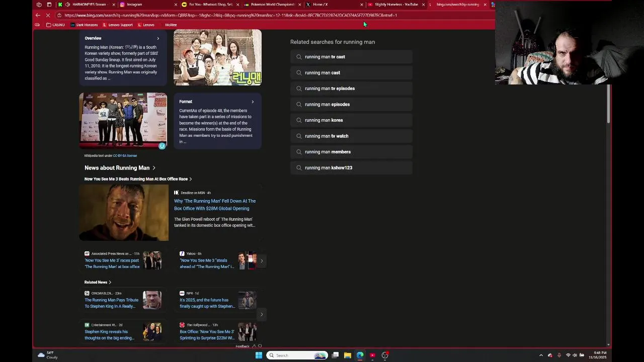644x362 pixels.
Task: Show next stories with the top news carousel arrow
Action: point(261,261)
